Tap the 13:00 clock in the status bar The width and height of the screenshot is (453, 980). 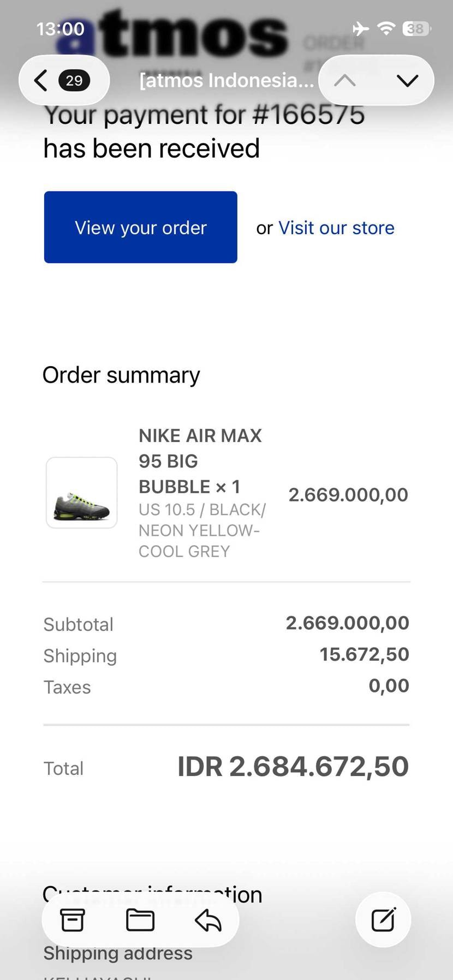61,28
